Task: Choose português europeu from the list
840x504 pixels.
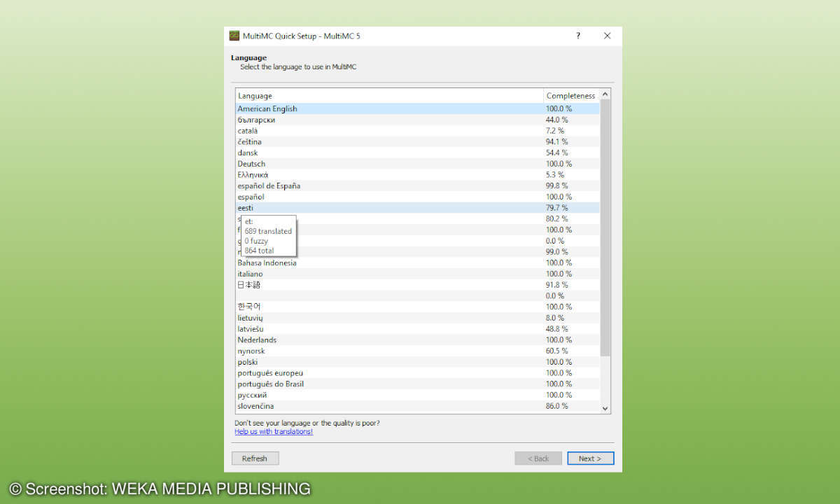Action: [x=418, y=373]
